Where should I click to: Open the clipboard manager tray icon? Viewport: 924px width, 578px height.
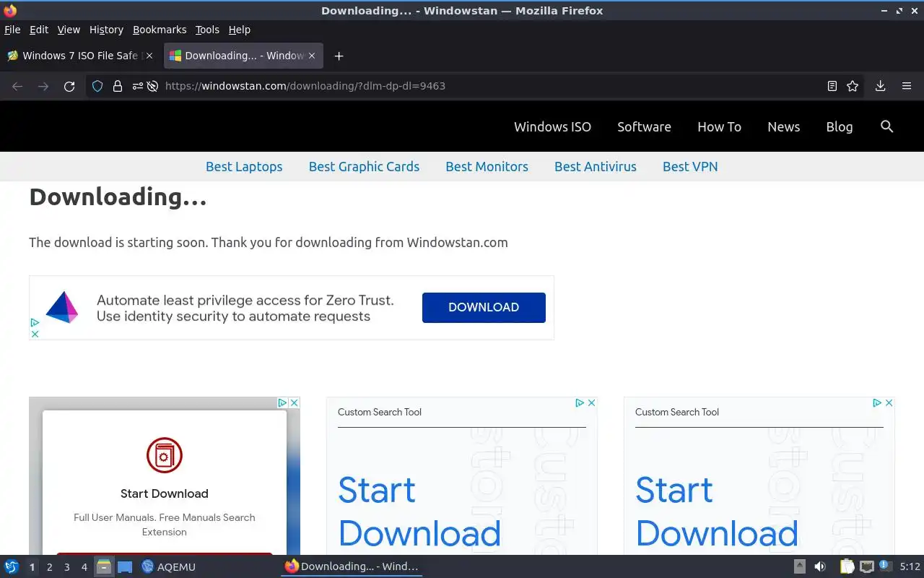847,566
